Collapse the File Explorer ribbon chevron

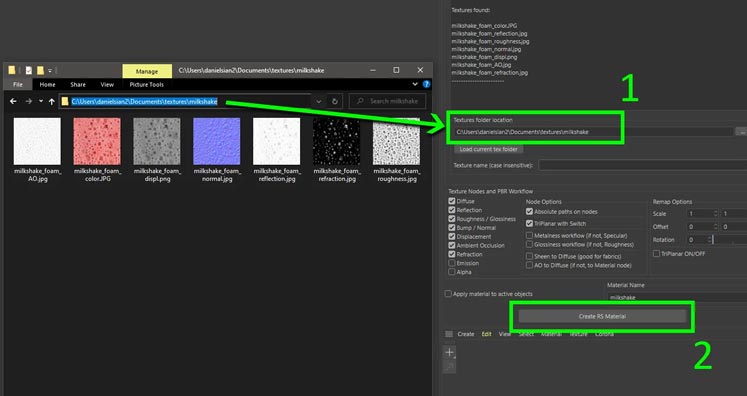coord(415,84)
